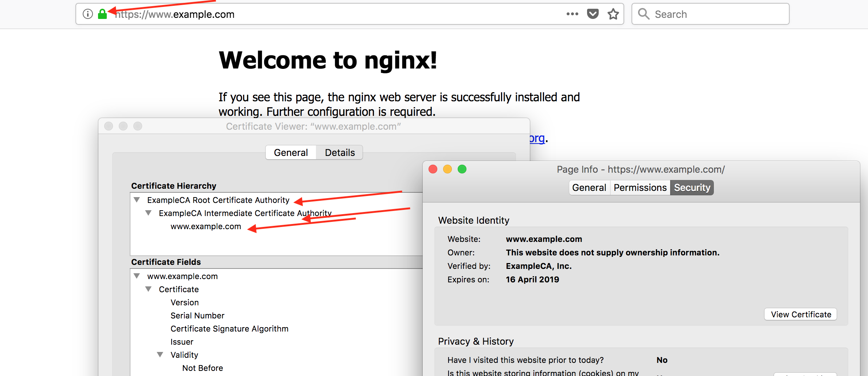Click the green padlock icon
Screen dimensions: 868x376
point(102,14)
